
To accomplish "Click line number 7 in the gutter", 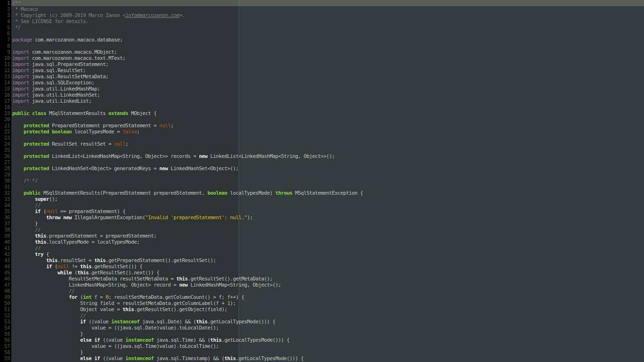I will pos(8,40).
